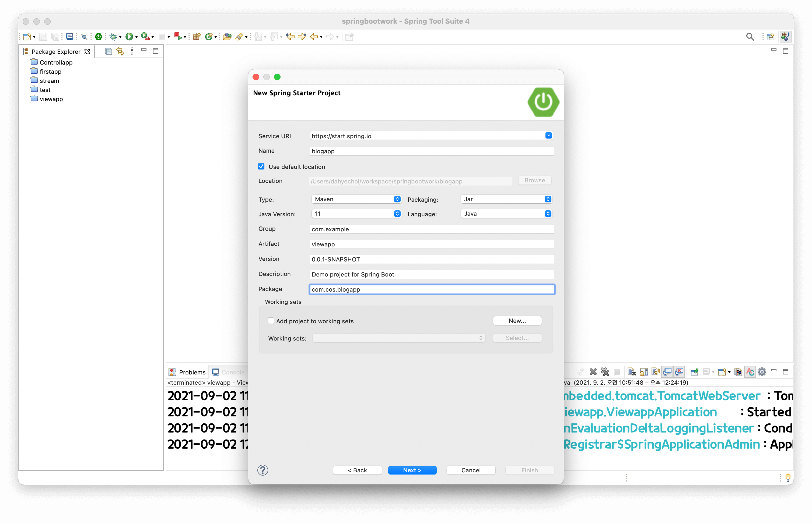Close the Package Explorer view tab

[87, 52]
